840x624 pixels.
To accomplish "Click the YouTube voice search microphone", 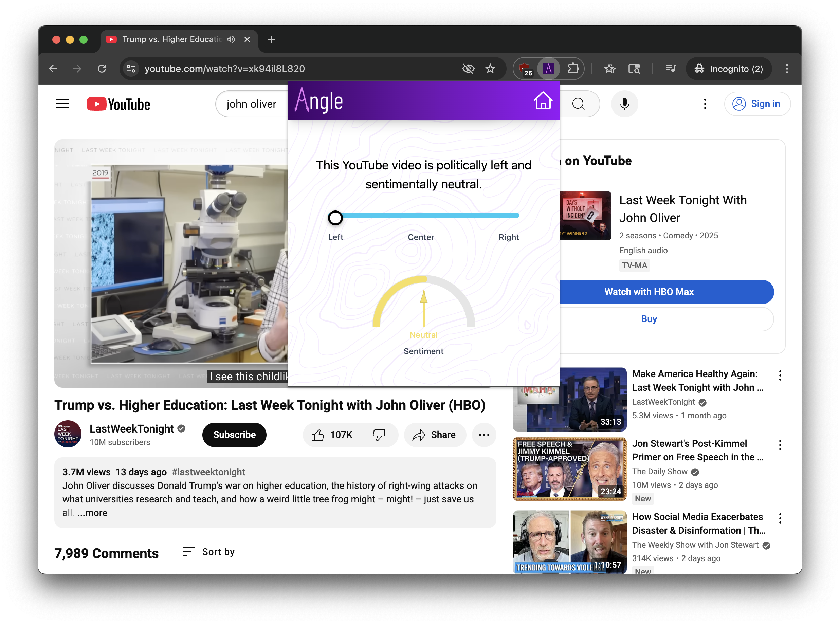I will point(624,104).
